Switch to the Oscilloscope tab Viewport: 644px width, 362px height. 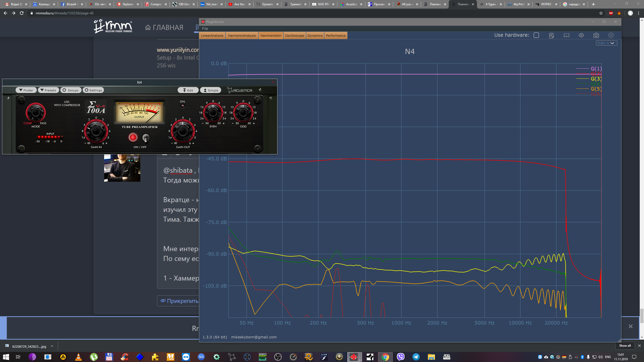pyautogui.click(x=294, y=35)
